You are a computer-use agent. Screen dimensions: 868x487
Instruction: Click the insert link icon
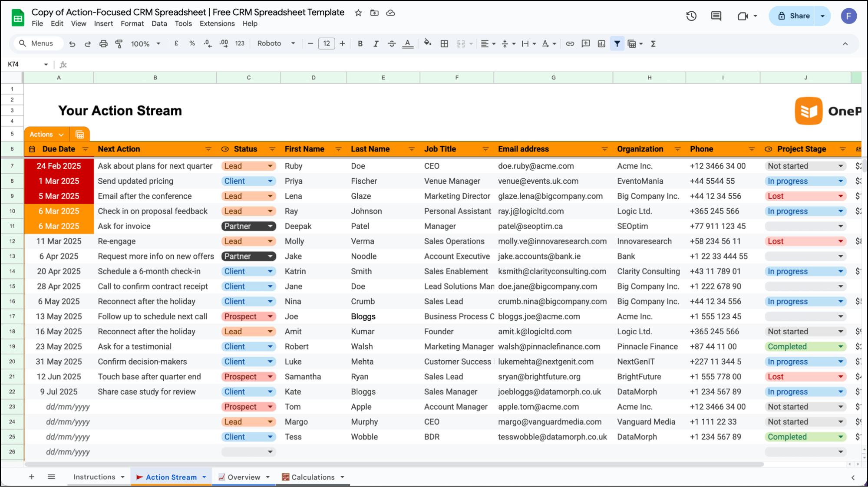coord(570,43)
